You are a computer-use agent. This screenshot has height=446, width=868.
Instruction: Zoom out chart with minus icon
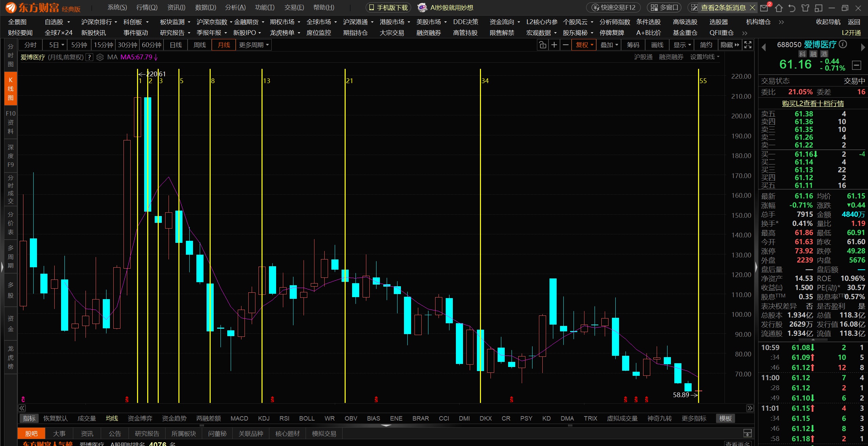[565, 45]
